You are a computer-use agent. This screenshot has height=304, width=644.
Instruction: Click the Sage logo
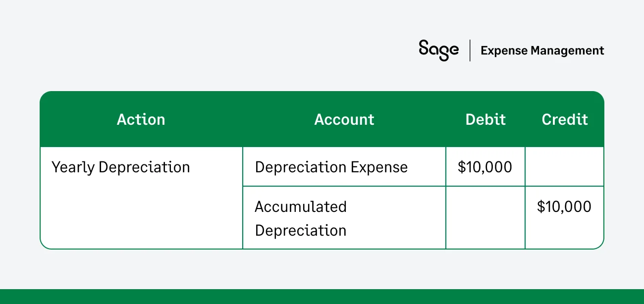[x=438, y=50]
